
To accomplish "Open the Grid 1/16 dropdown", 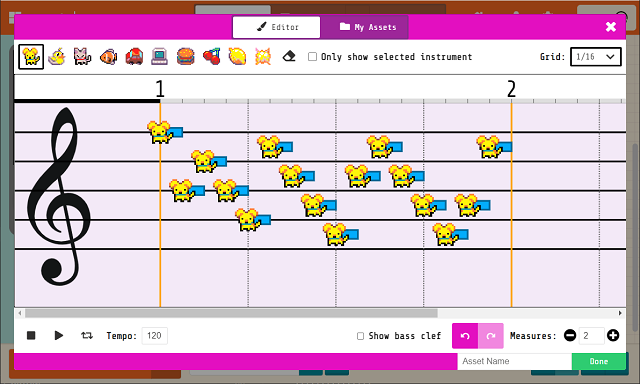I will point(596,57).
